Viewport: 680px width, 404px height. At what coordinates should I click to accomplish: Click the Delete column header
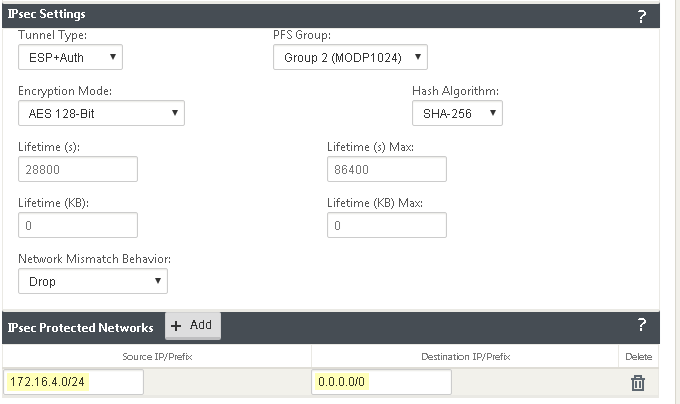click(637, 356)
